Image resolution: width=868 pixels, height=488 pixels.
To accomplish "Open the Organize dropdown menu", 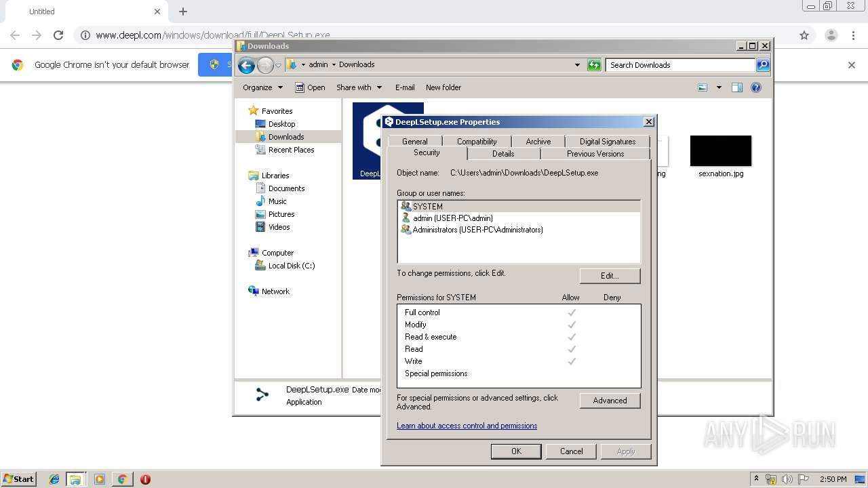I will pos(262,87).
